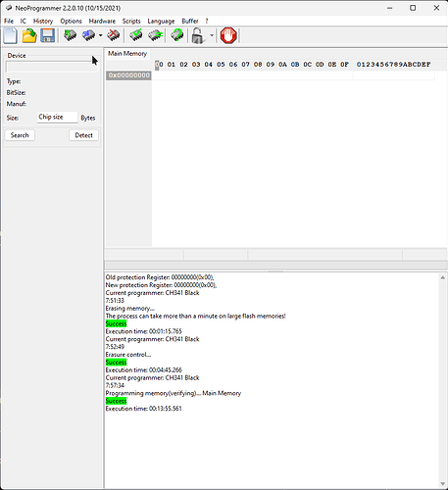Switch to the Main Memory tab
Screen dimensions: 448x490
pos(127,54)
